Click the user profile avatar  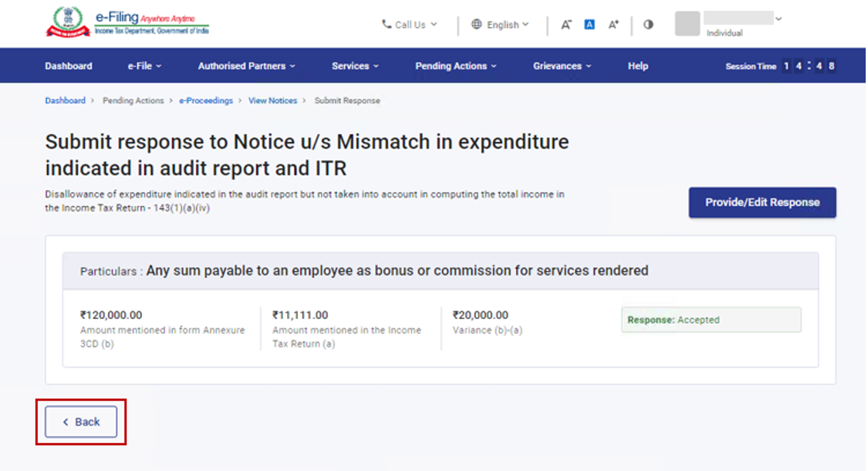pyautogui.click(x=687, y=23)
